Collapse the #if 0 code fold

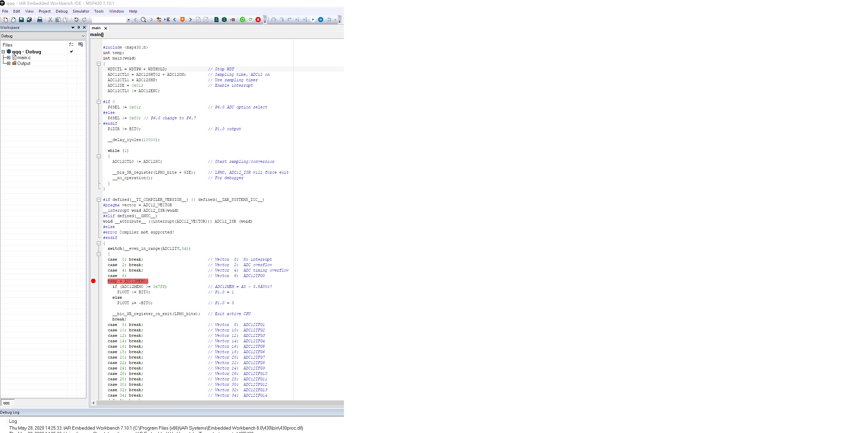[99, 102]
